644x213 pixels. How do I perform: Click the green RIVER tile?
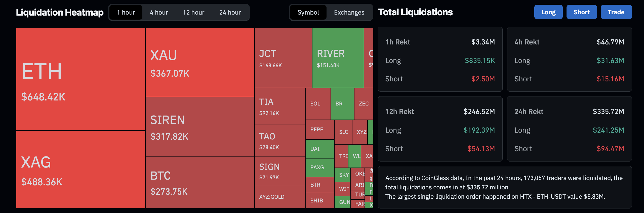tap(338, 58)
